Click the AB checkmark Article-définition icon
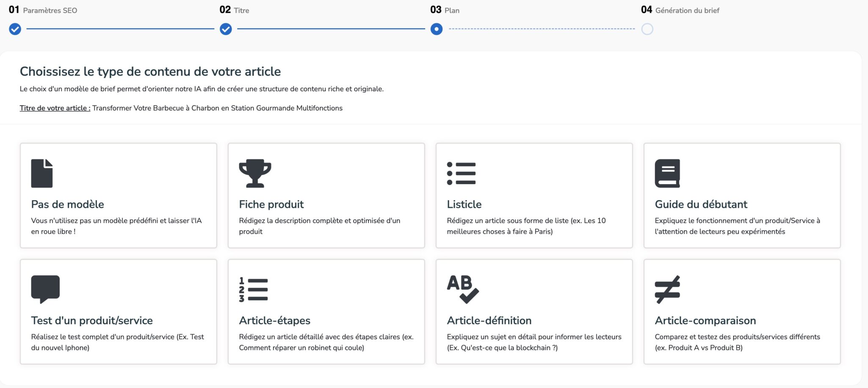 tap(462, 289)
